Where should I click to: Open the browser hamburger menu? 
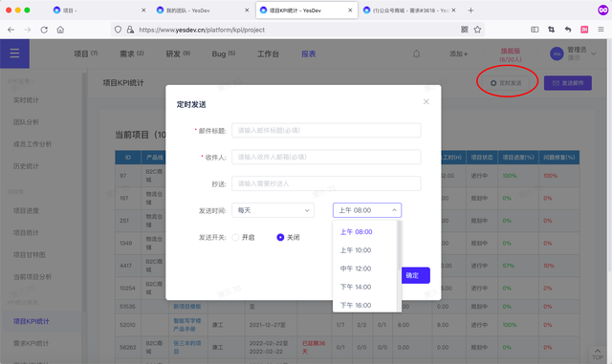(x=601, y=30)
